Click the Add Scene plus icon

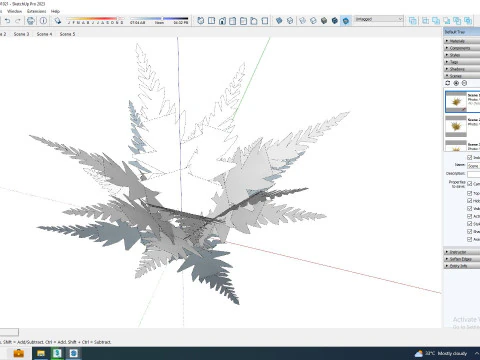[456, 83]
